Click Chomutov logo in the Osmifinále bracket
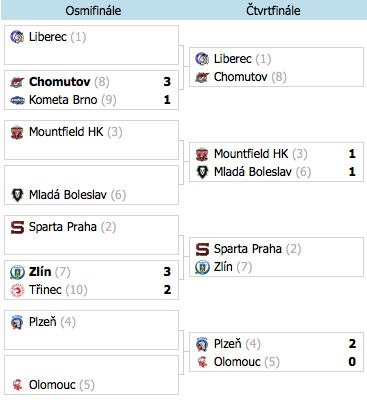Image resolution: width=367 pixels, height=400 pixels. pos(17,82)
